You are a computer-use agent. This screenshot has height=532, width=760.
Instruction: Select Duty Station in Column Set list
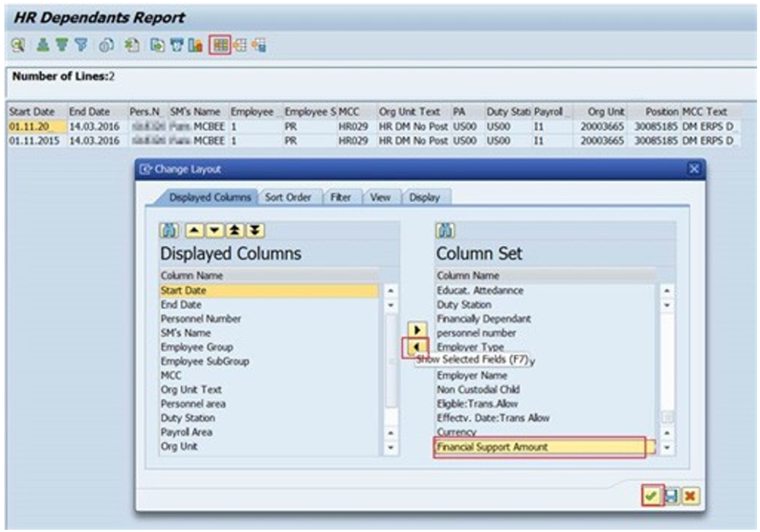(x=545, y=305)
